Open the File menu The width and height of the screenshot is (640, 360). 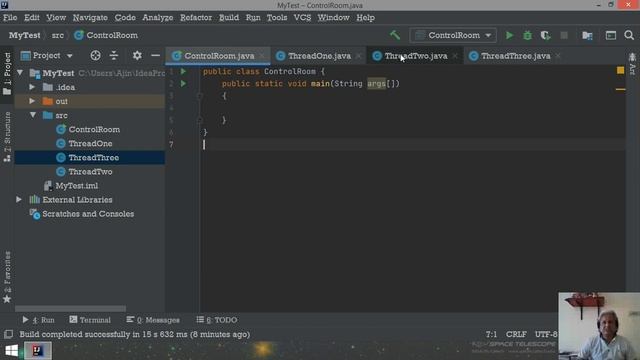(x=10, y=18)
